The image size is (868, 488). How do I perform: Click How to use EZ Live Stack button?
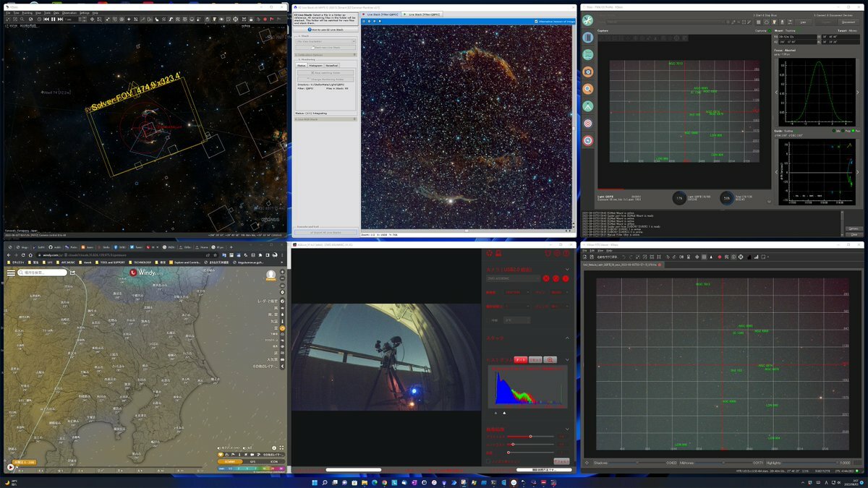pyautogui.click(x=325, y=30)
